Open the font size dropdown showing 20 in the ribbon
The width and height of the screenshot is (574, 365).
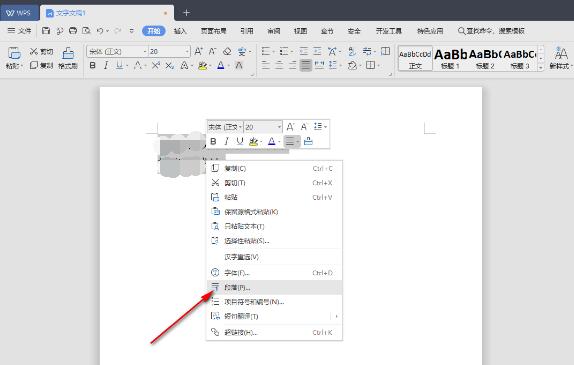click(187, 52)
